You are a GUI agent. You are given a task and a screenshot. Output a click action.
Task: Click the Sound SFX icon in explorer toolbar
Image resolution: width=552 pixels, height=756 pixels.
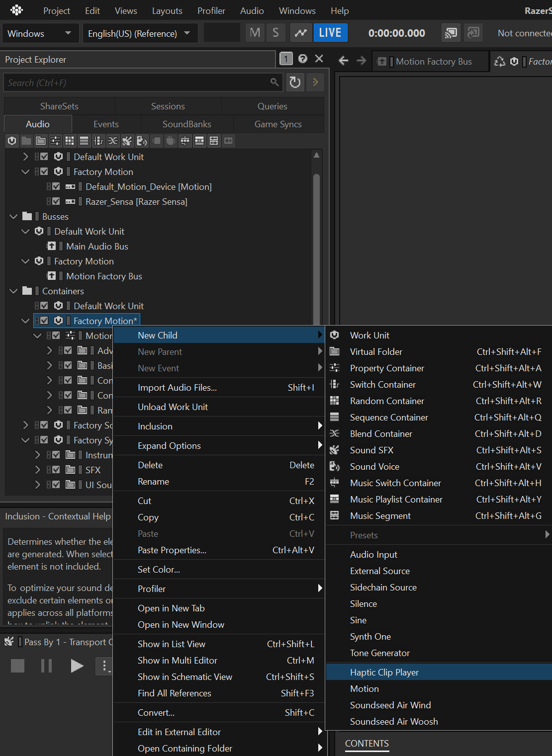click(x=127, y=141)
